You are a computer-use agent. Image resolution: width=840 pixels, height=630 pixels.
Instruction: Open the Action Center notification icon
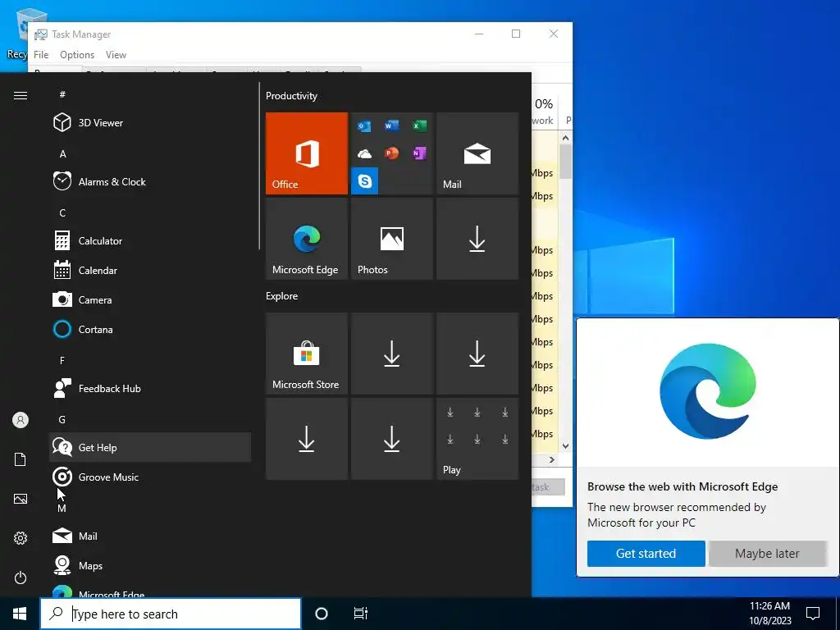813,614
